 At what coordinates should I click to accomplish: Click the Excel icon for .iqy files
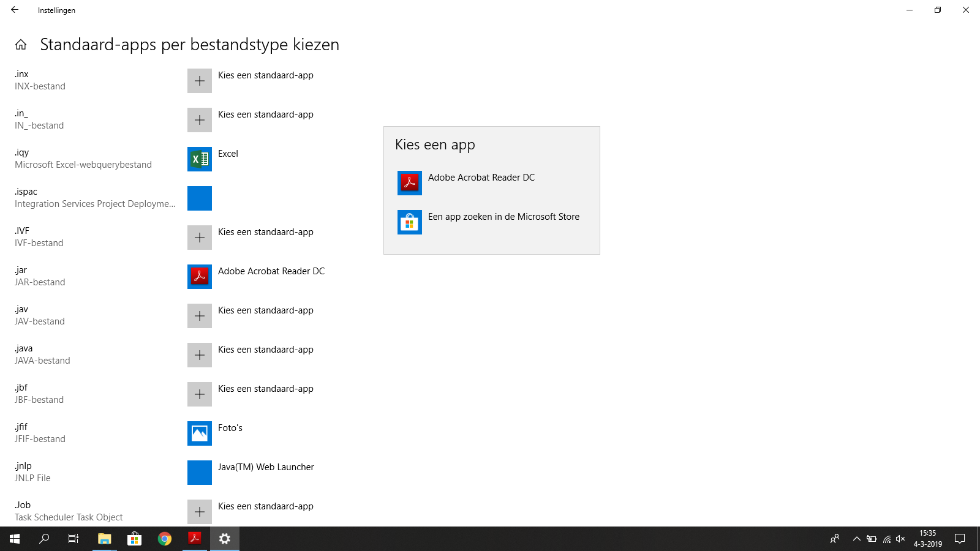point(200,159)
